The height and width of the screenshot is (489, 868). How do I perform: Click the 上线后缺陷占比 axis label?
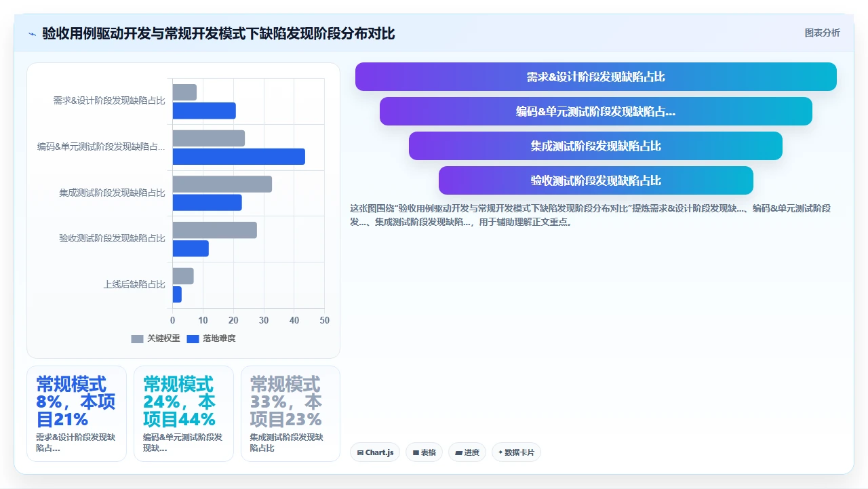coord(134,285)
